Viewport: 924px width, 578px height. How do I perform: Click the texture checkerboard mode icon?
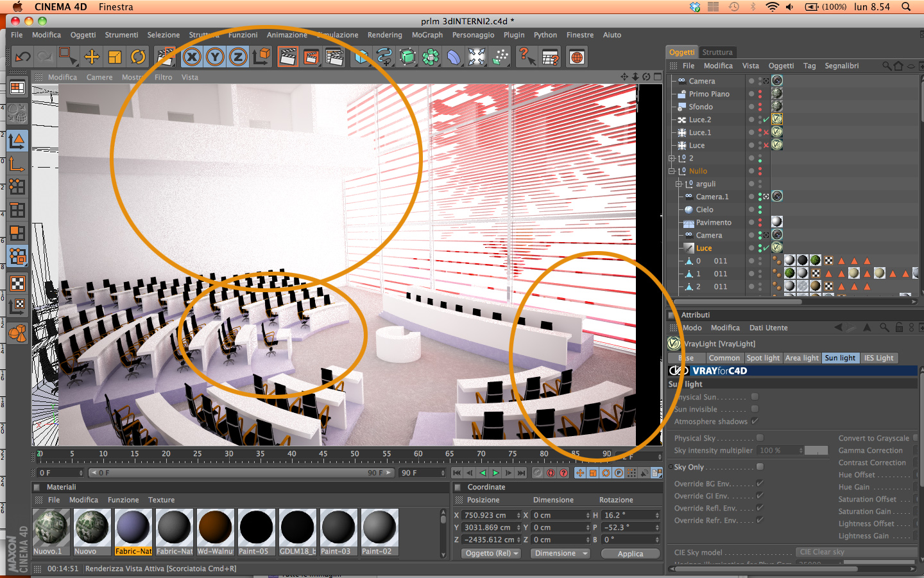pyautogui.click(x=17, y=283)
